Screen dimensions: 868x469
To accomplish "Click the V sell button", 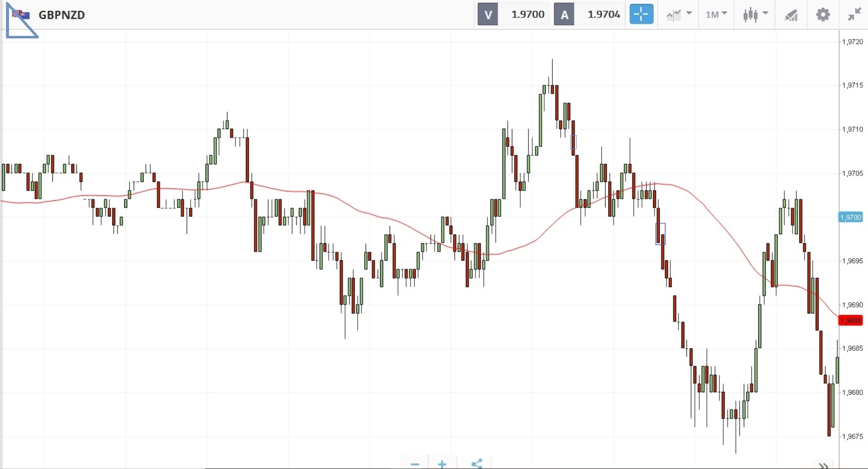I will pos(488,14).
